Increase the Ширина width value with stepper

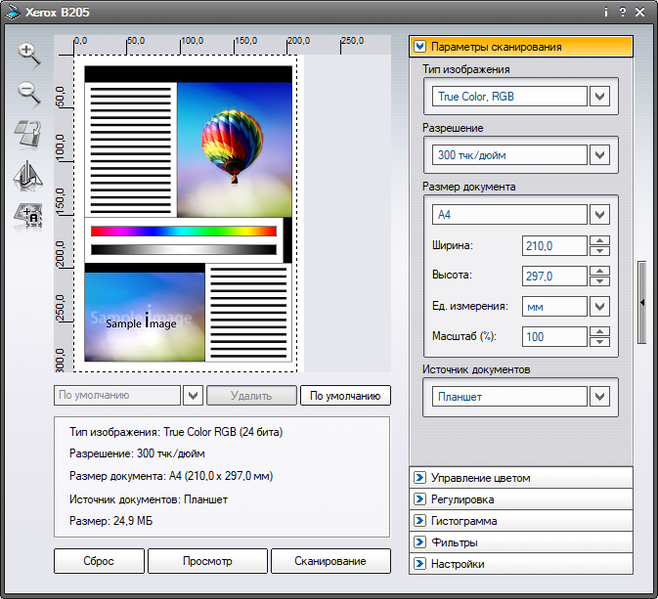(x=599, y=241)
